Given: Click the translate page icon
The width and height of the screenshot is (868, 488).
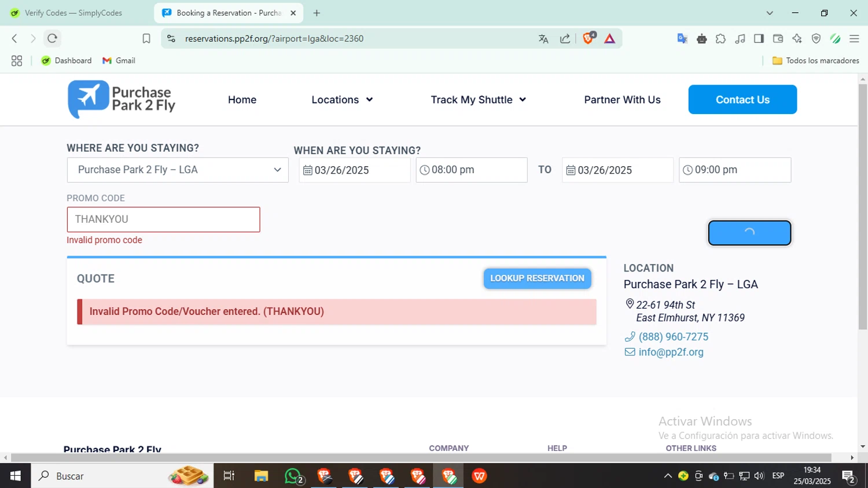Looking at the screenshot, I should pyautogui.click(x=543, y=39).
